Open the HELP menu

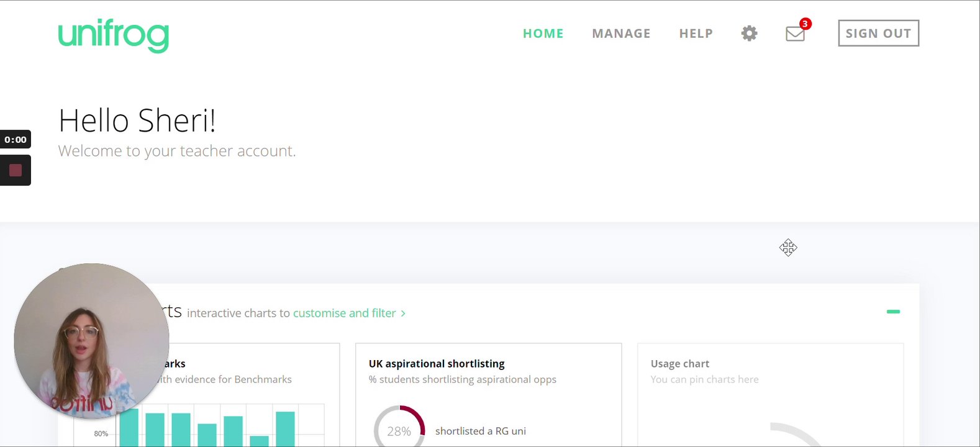pos(696,34)
